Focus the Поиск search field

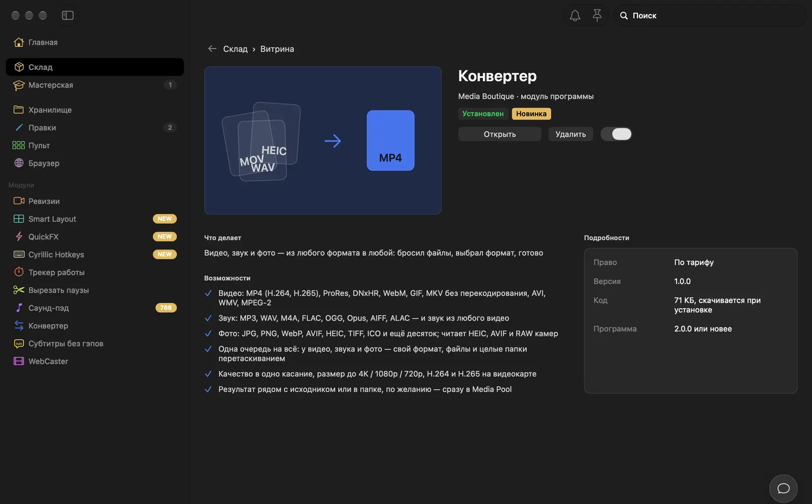(709, 16)
